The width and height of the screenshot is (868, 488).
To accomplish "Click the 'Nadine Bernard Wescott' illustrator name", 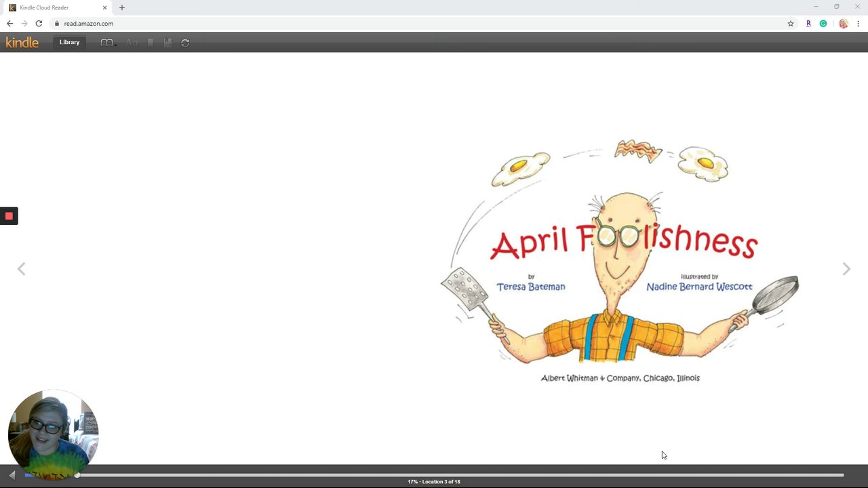I will point(699,287).
